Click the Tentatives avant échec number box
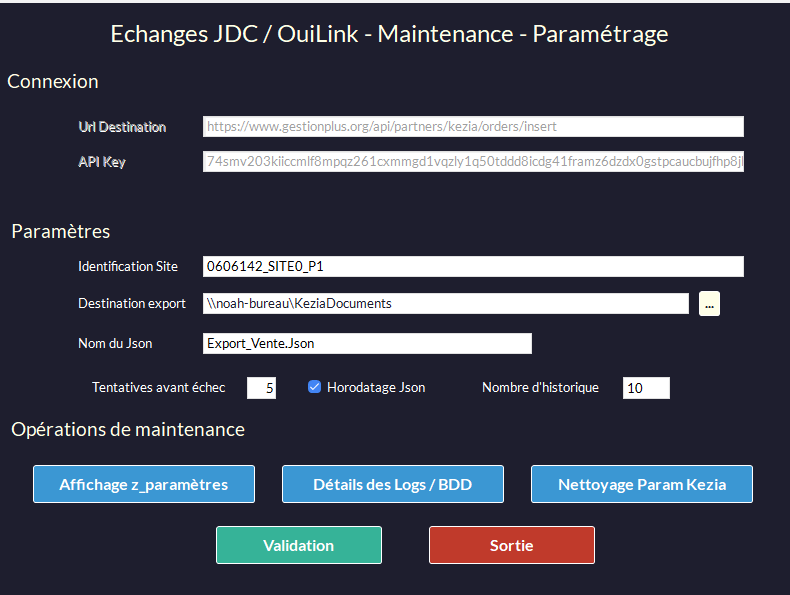The height and width of the screenshot is (595, 790). (x=261, y=387)
